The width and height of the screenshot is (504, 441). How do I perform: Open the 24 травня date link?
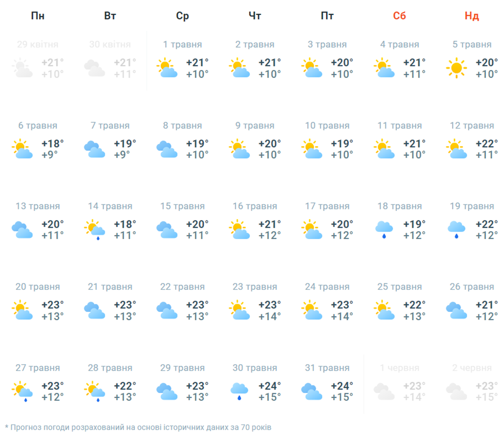327,287
